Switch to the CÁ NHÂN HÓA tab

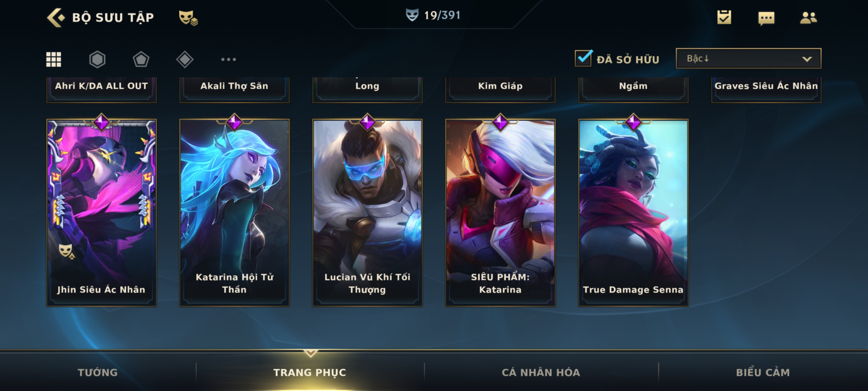(x=541, y=373)
